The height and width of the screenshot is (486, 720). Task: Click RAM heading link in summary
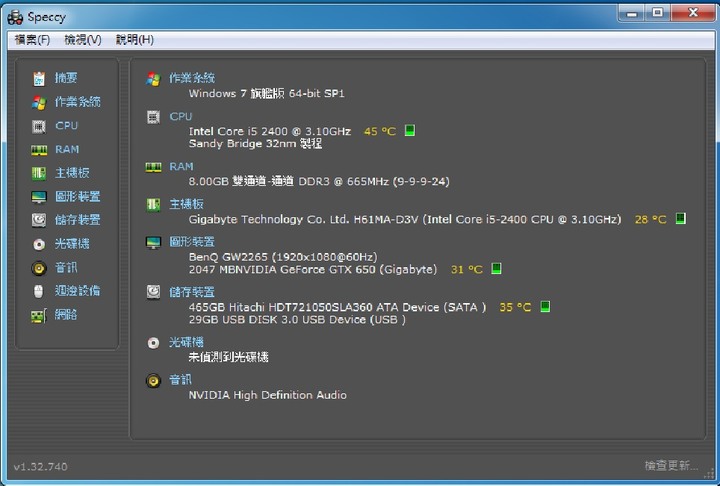point(181,167)
